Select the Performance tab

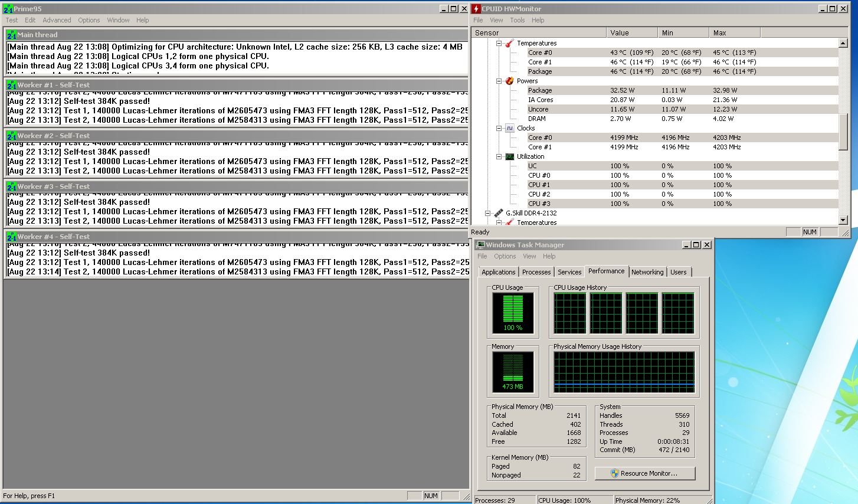click(607, 271)
